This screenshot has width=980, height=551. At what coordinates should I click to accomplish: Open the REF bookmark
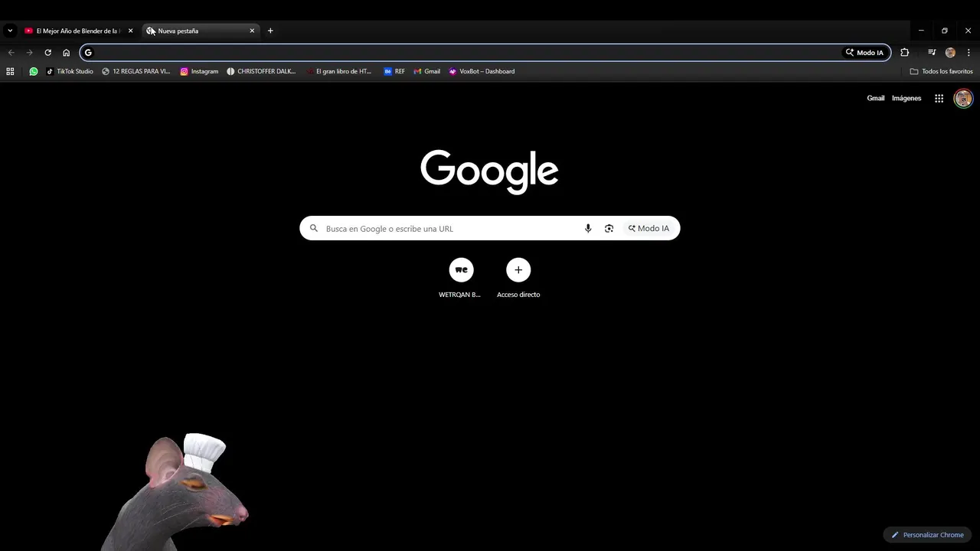394,71
